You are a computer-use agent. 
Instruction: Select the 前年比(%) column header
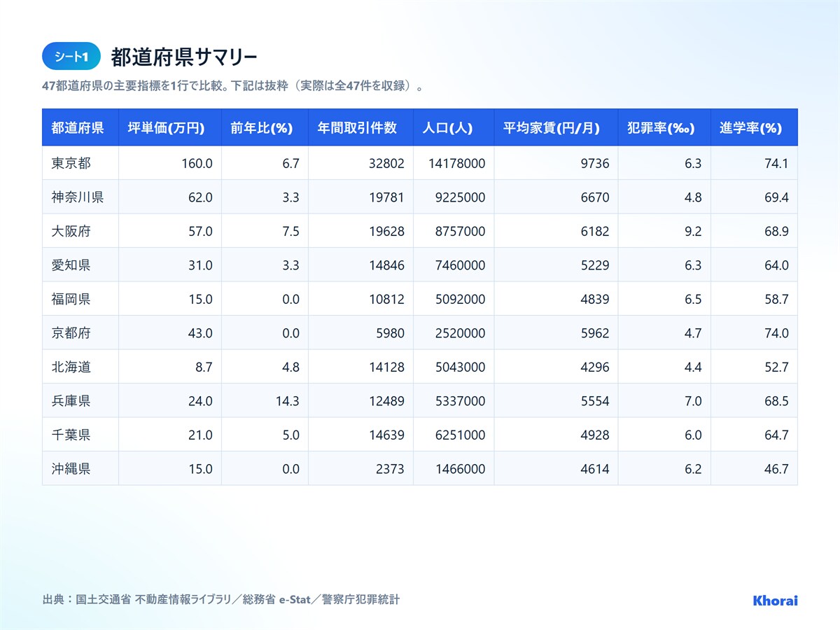(265, 127)
